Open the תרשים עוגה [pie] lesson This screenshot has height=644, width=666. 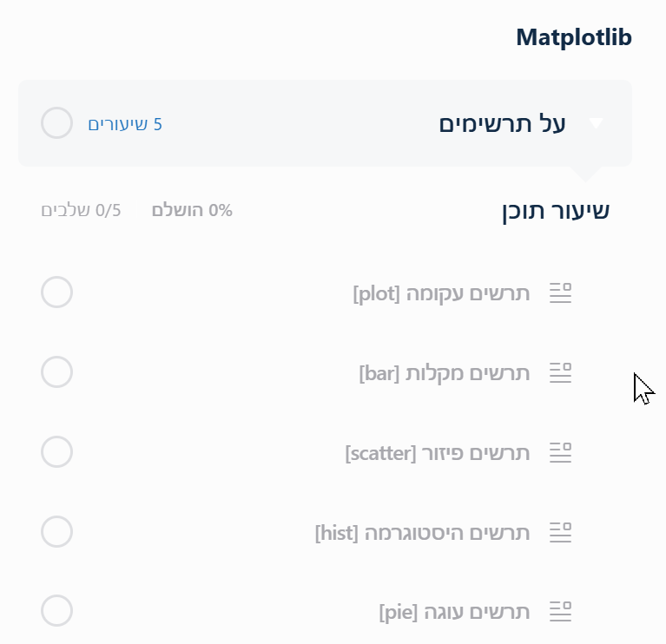[454, 611]
